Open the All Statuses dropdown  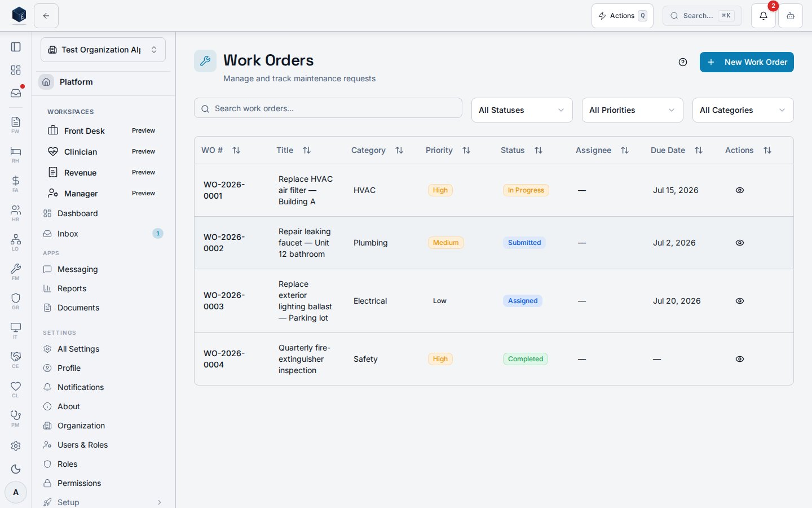click(522, 110)
